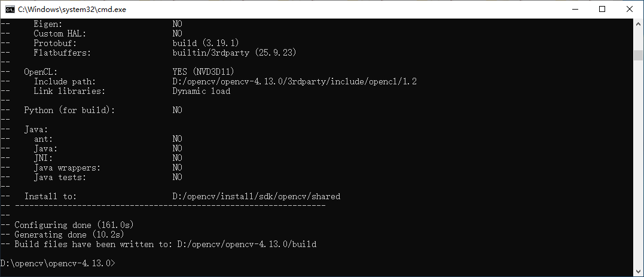Click the C:\Windows\system32\cmd.exe title text
This screenshot has height=277, width=644.
(x=72, y=10)
